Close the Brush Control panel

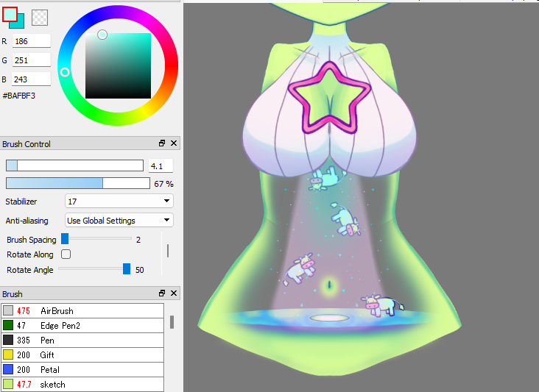174,143
